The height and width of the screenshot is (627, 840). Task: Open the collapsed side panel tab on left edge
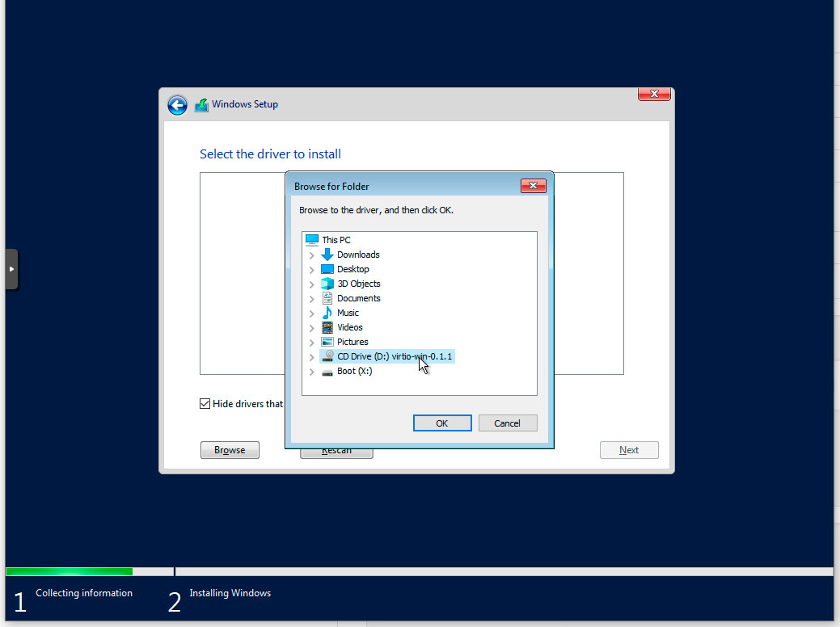(x=11, y=268)
